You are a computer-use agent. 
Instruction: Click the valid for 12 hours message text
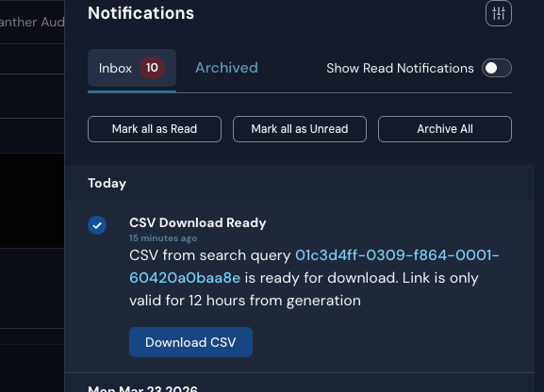(x=245, y=301)
